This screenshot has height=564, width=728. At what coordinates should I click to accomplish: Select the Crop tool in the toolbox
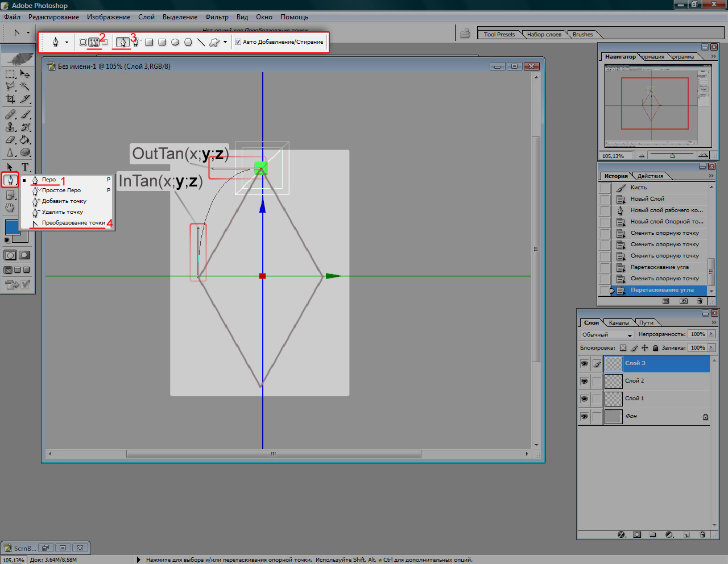10,99
